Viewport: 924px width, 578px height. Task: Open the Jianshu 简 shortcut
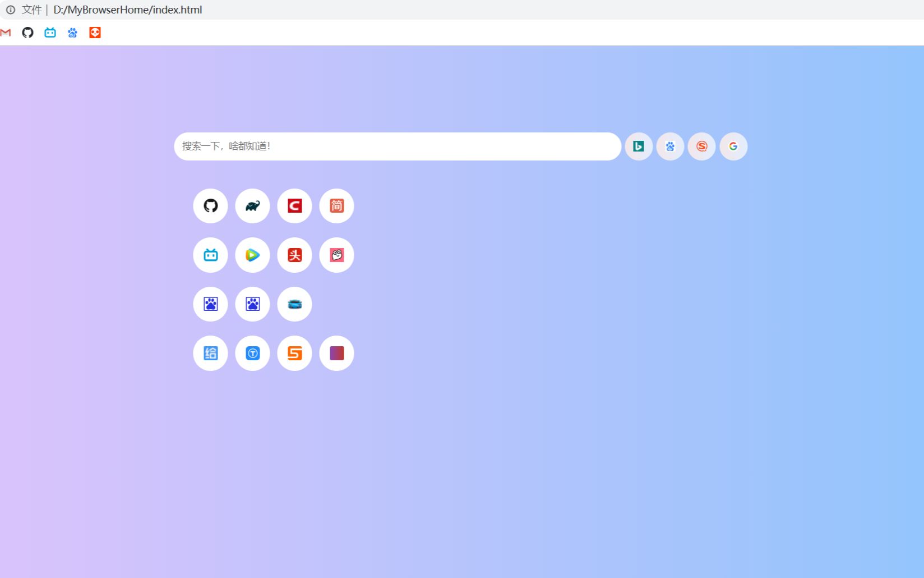point(336,206)
